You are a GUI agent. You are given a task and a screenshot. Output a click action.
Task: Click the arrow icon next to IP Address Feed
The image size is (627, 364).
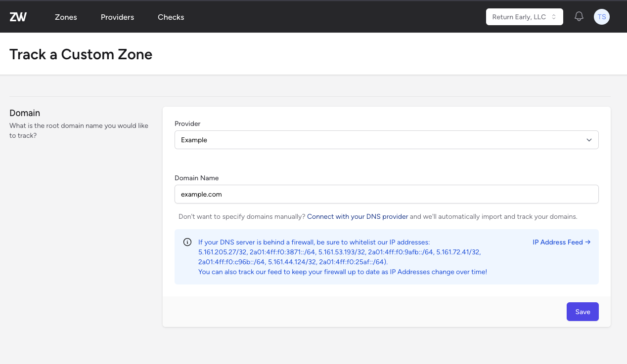pyautogui.click(x=588, y=242)
